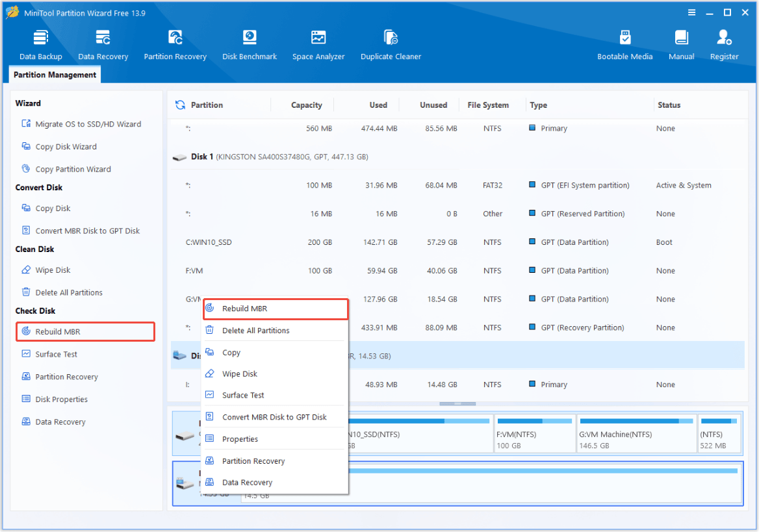Sort by the Capacity column header

click(x=307, y=105)
